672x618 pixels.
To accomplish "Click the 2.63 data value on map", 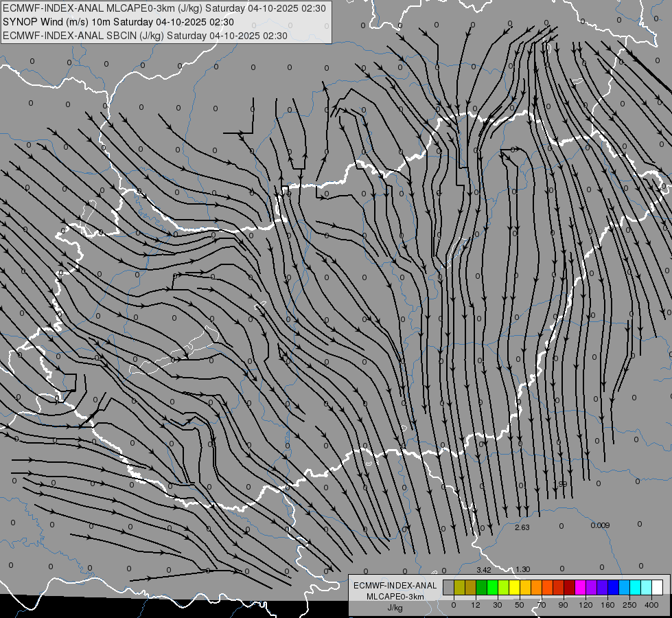I will [x=522, y=527].
